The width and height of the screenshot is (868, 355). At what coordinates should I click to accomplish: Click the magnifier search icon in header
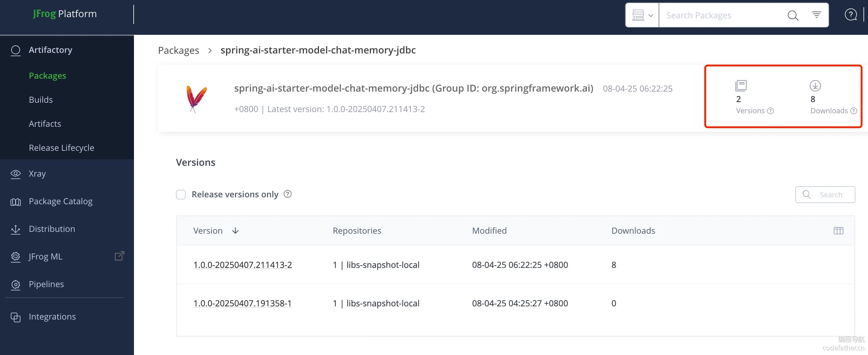[793, 15]
